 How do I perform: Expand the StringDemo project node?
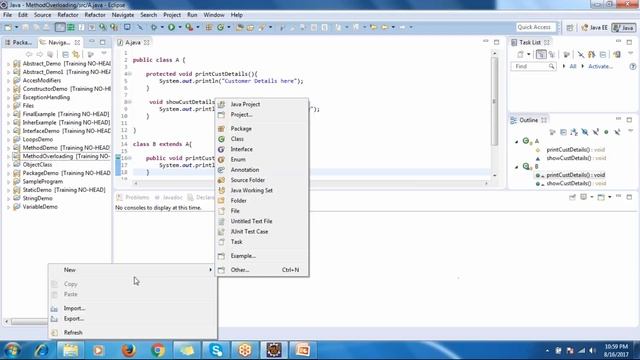(8, 199)
